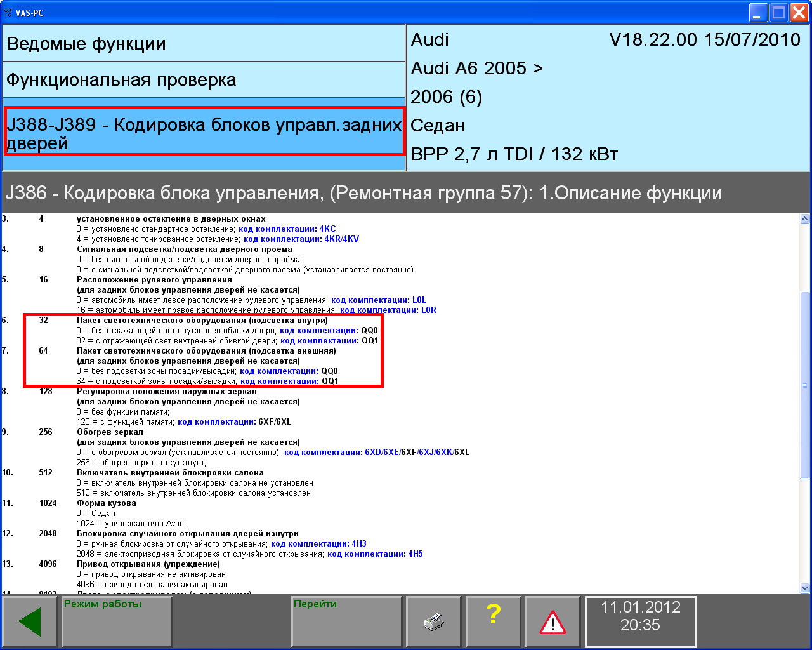Click 'Форма кузова' heading text
The height and width of the screenshot is (650, 812).
[107, 503]
